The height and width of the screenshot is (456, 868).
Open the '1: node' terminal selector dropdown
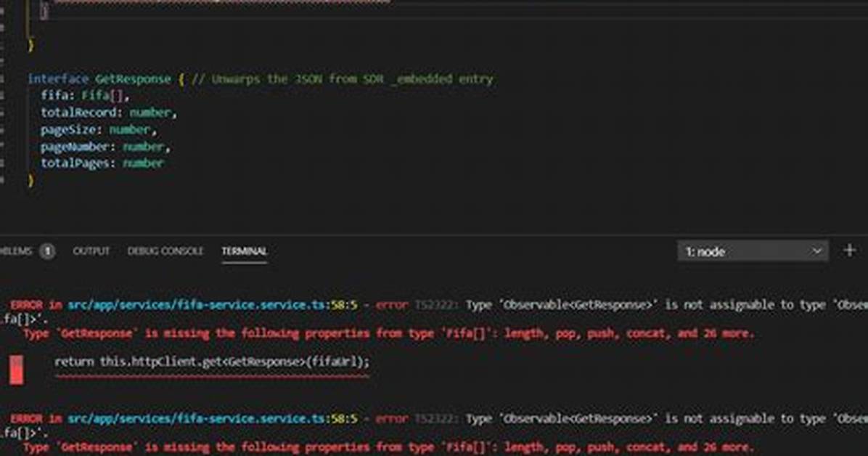click(x=753, y=251)
